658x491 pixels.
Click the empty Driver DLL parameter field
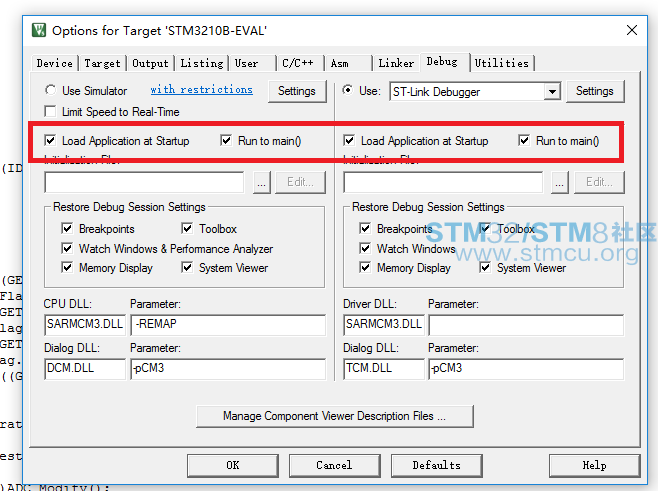click(x=526, y=325)
